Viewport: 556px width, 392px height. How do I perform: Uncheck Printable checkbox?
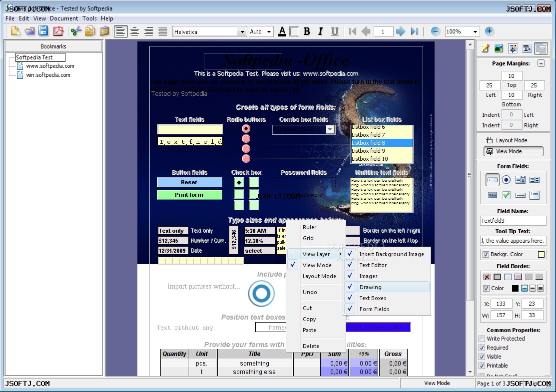pyautogui.click(x=482, y=366)
